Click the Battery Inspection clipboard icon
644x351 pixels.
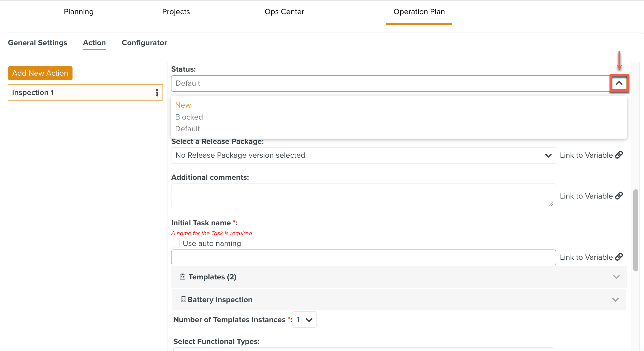coord(183,299)
